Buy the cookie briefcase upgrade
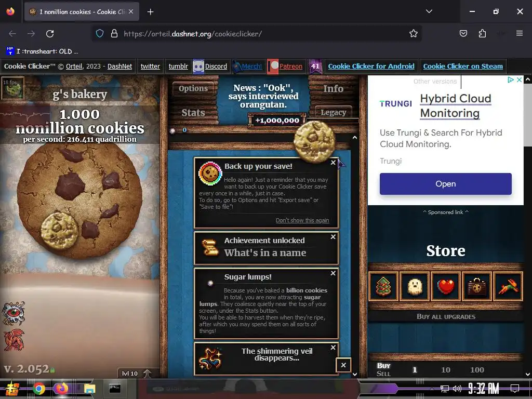The image size is (532, 399). pos(477,286)
